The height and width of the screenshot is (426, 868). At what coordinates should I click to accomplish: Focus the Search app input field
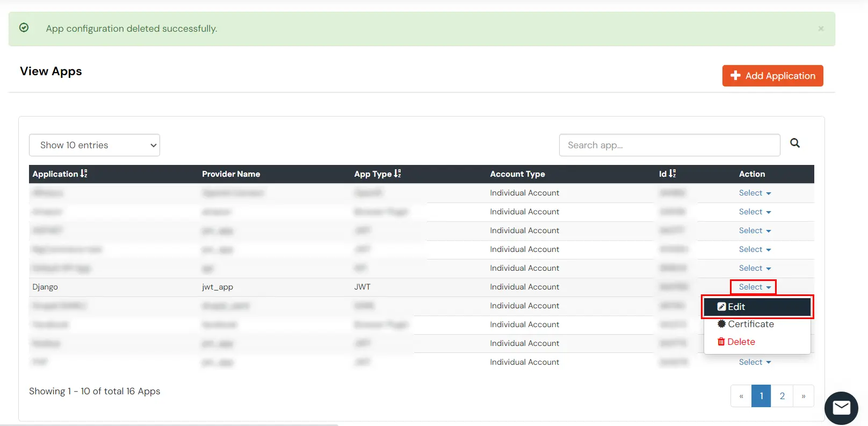point(669,145)
